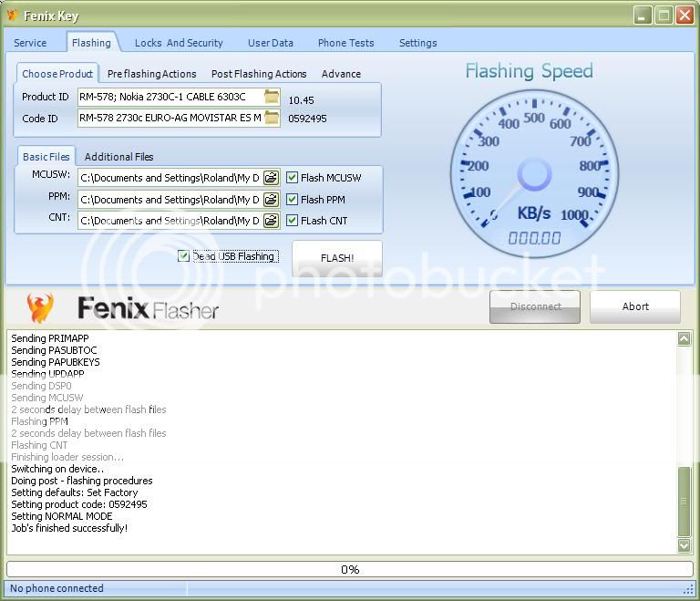The image size is (700, 601).
Task: Open the Pre flashing Actions sub-tab
Action: (152, 74)
